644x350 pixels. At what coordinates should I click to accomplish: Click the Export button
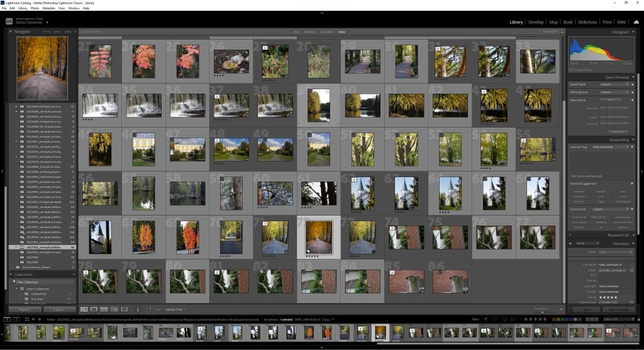[x=59, y=310]
